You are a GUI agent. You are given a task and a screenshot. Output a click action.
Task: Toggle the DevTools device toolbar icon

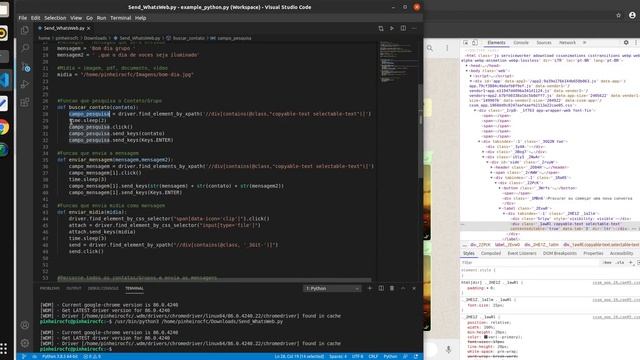pos(475,42)
